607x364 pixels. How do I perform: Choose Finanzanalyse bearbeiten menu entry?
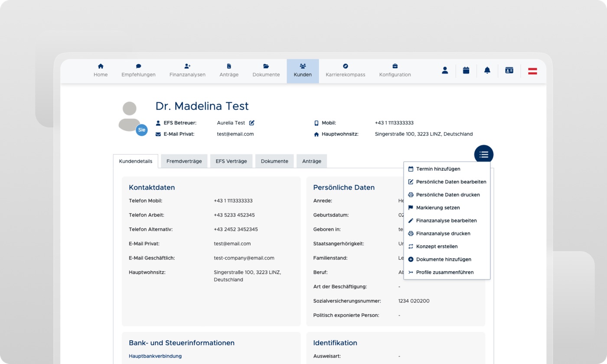click(x=447, y=221)
